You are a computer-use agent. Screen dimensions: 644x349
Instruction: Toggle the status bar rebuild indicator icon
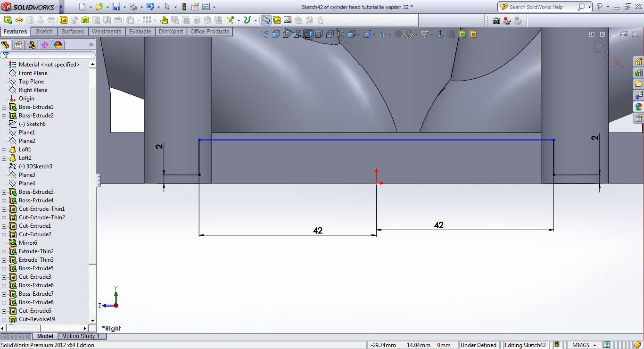pyautogui.click(x=557, y=345)
